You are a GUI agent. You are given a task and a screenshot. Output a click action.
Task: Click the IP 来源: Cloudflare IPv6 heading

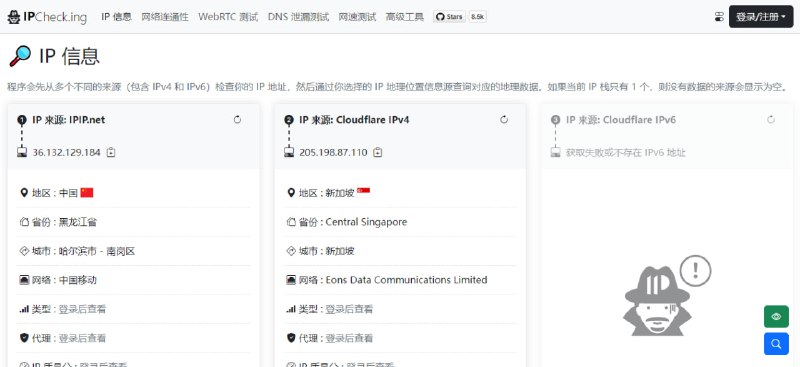[621, 119]
